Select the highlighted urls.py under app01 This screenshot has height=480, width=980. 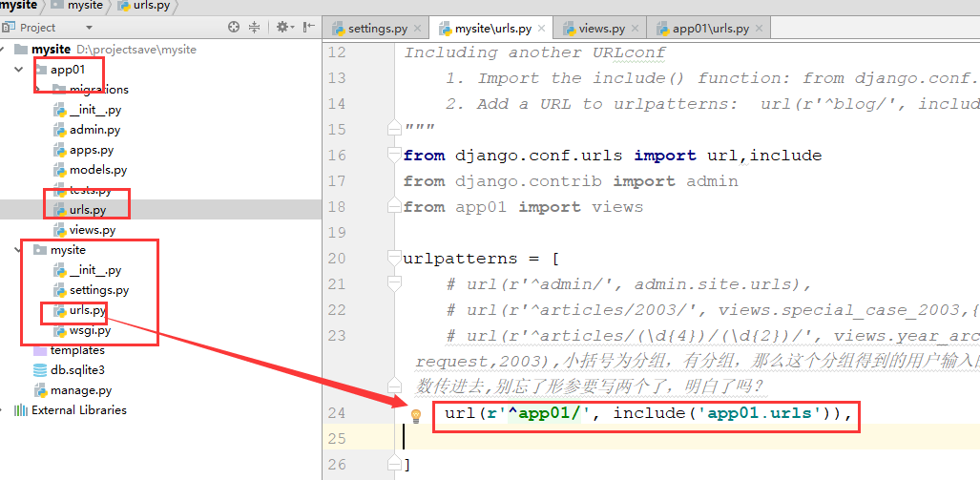click(x=88, y=210)
